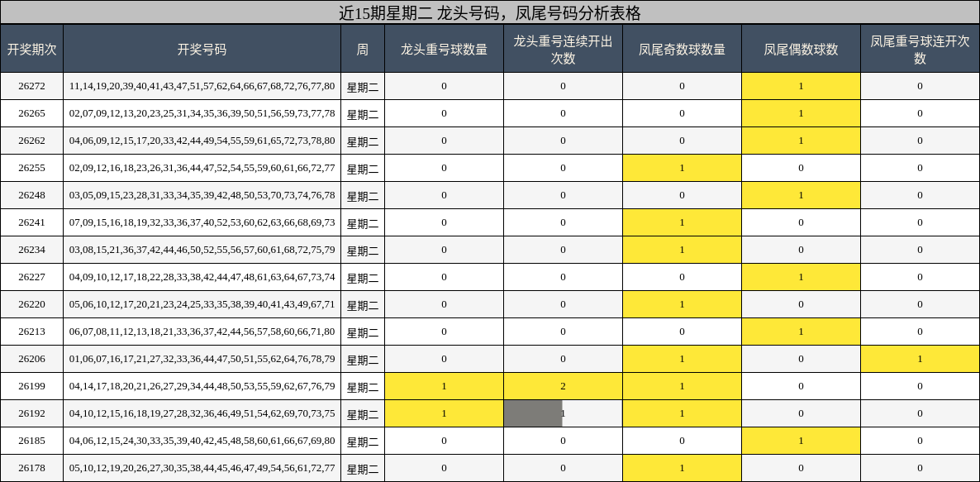
Task: Click yellow 凤尾奇数球数量 cell in row 26178
Action: coord(683,468)
